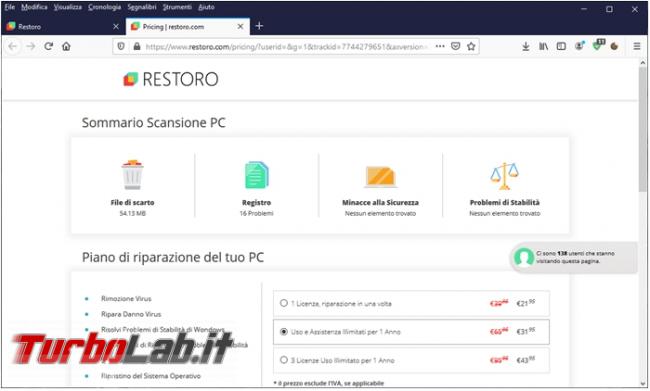The image size is (650, 391).
Task: Go forward with the forward arrow
Action: pyautogui.click(x=30, y=46)
